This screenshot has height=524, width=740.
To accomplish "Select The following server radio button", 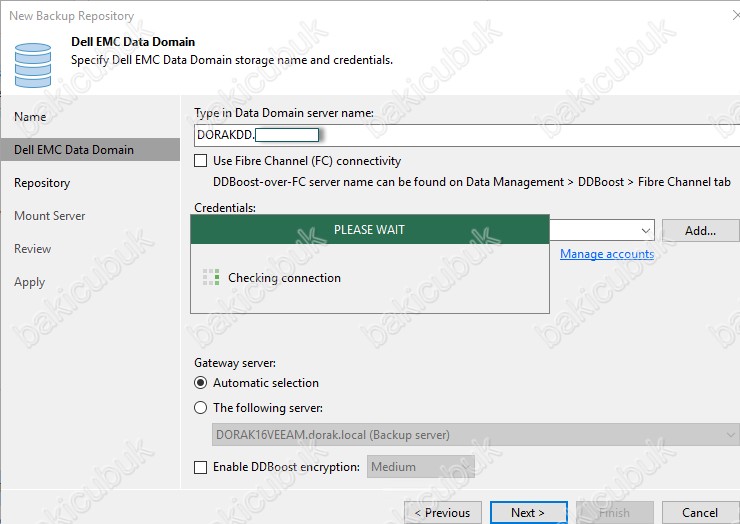I will click(201, 407).
